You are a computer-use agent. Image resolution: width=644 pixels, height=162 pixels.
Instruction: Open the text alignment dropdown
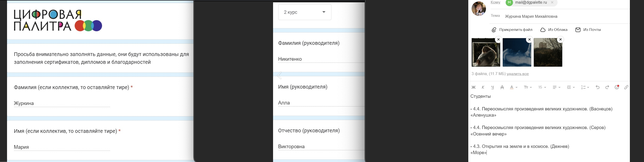[x=557, y=87]
